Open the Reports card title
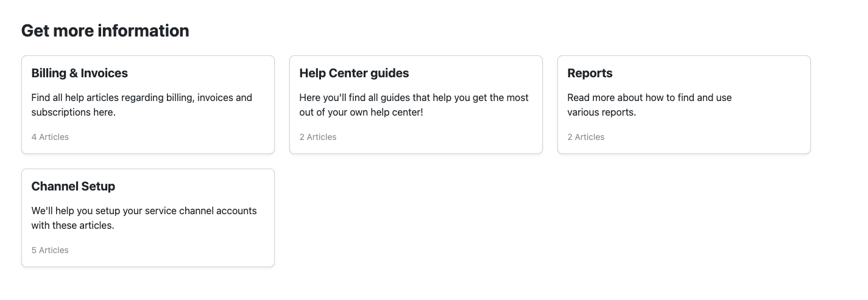The height and width of the screenshot is (300, 868). tap(590, 73)
